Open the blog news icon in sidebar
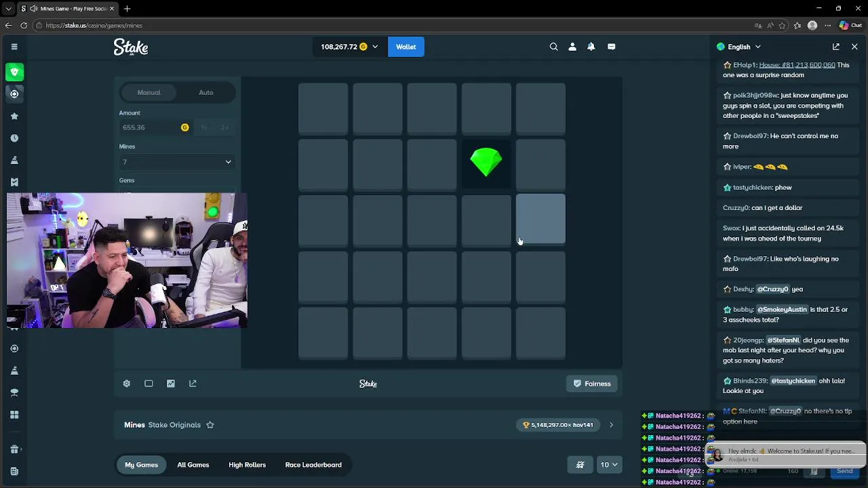The height and width of the screenshot is (488, 868). tap(14, 471)
